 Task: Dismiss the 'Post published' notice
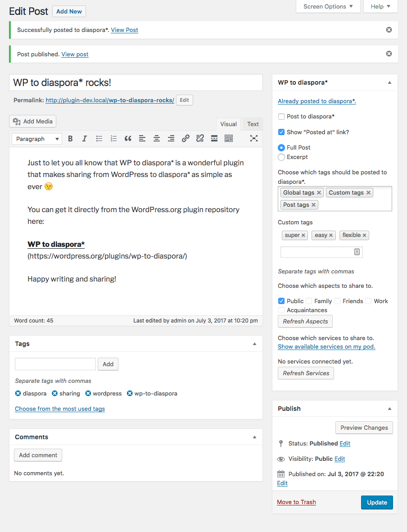(x=389, y=54)
